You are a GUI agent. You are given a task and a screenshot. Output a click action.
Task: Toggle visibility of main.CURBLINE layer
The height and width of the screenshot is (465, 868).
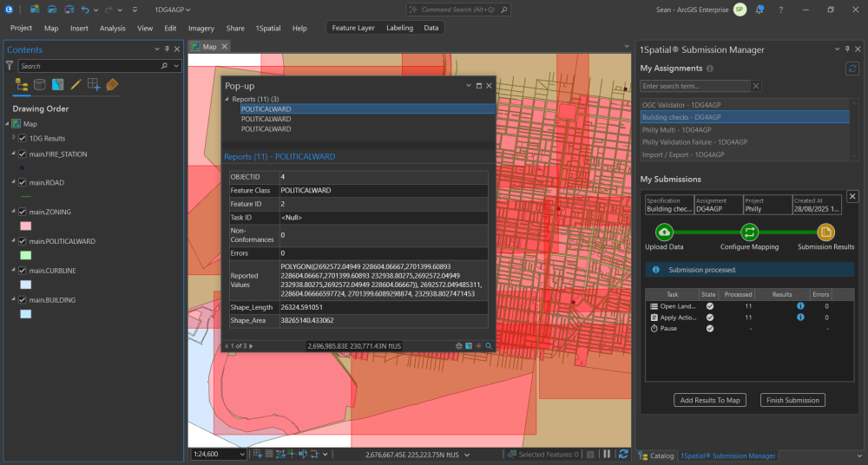(x=23, y=271)
